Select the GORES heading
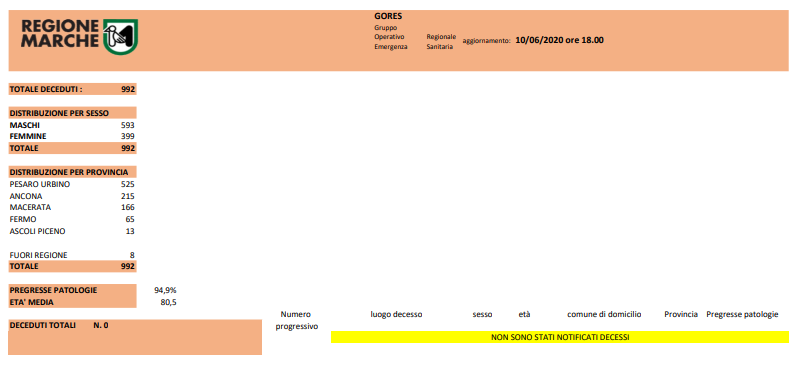The image size is (795, 371). coord(388,16)
